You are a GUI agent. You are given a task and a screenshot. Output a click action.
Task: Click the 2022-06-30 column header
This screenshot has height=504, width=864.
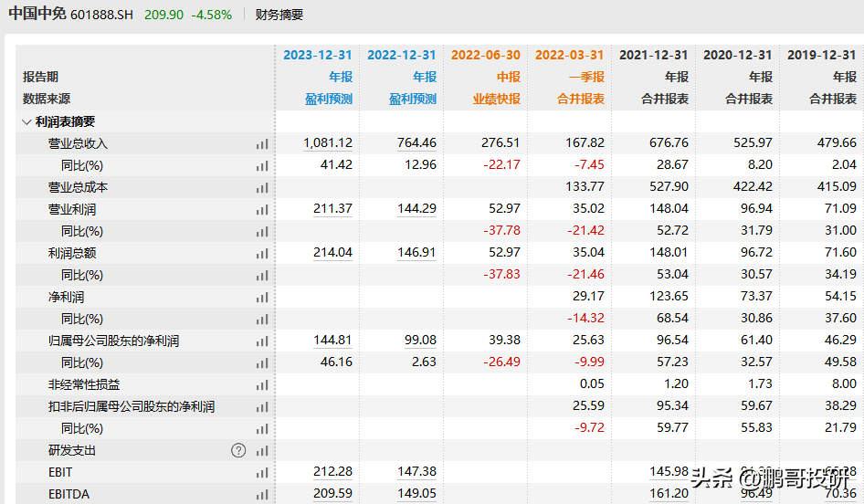[x=486, y=55]
